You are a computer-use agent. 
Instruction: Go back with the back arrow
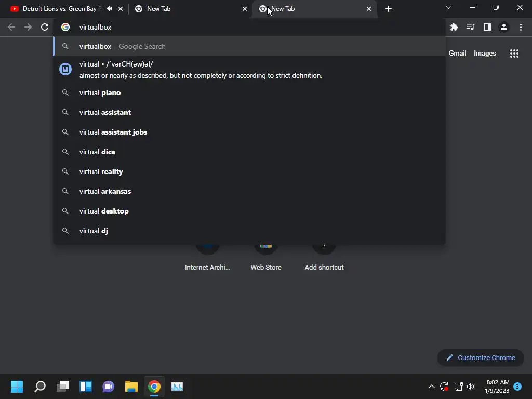(11, 27)
